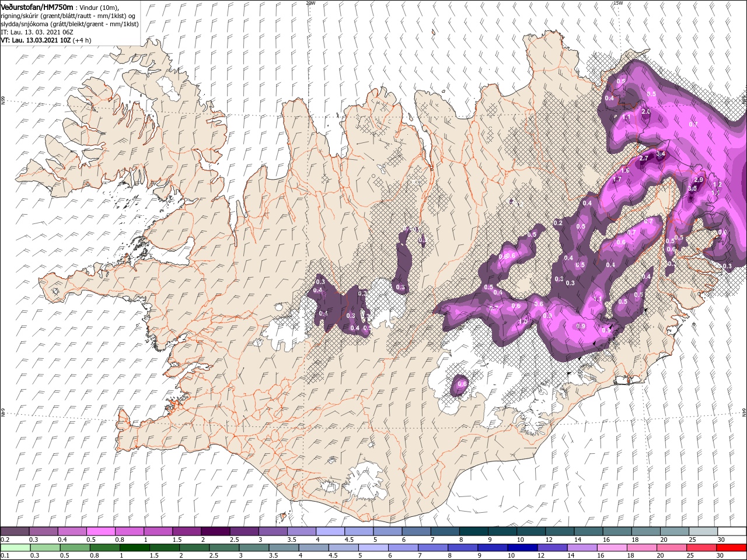Viewport: 747px width, 560px height.
Task: Click the dark blue 10 rain legend swatch
Action: (x=522, y=547)
